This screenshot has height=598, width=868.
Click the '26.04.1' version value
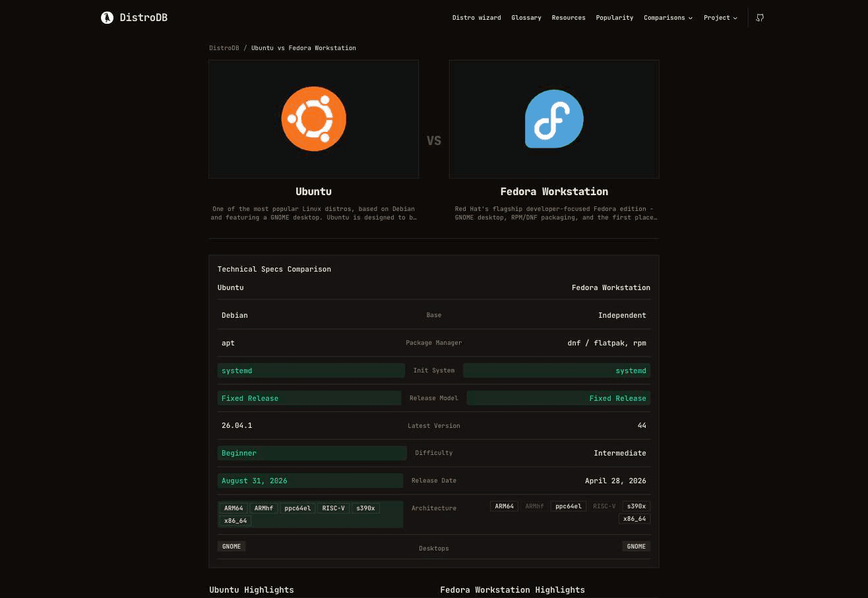point(237,425)
